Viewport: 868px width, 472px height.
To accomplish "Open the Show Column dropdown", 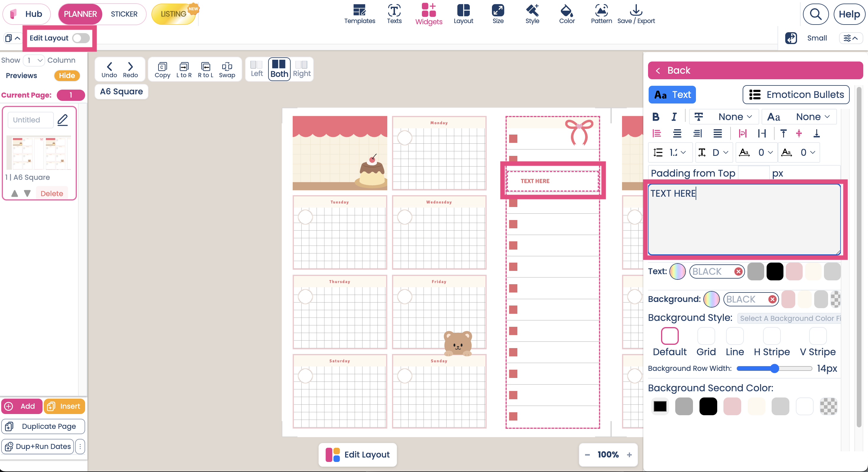I will tap(34, 60).
